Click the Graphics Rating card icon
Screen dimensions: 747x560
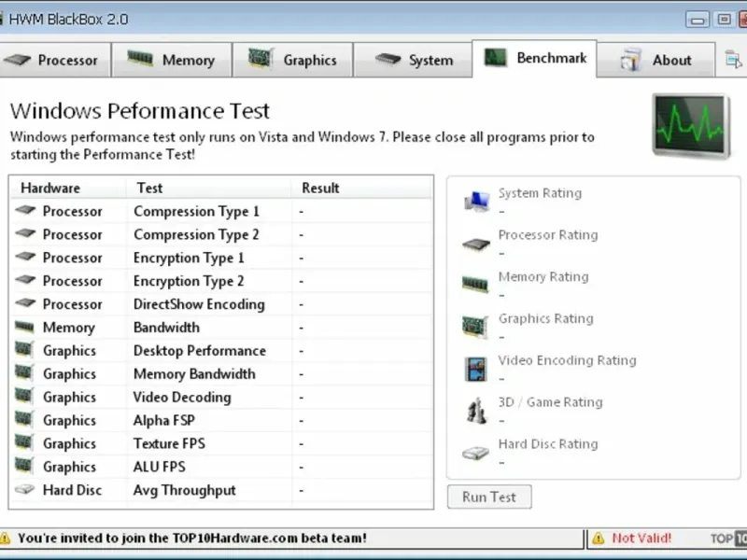(476, 327)
